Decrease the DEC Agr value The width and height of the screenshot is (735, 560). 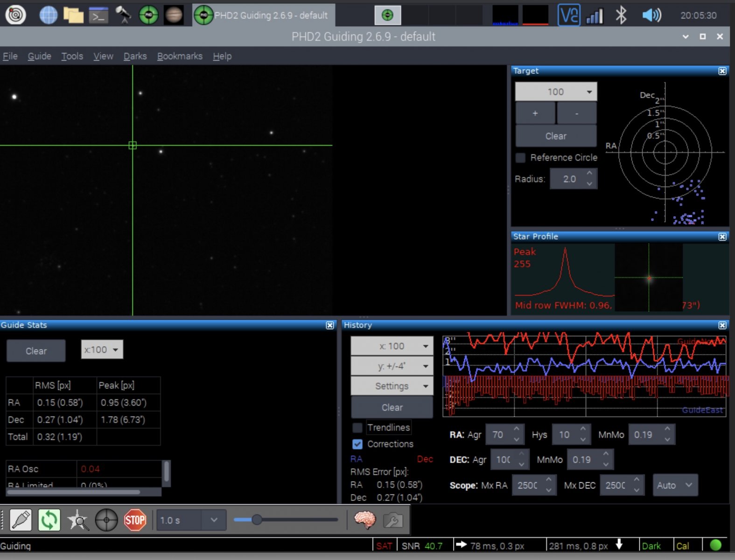[x=522, y=465]
